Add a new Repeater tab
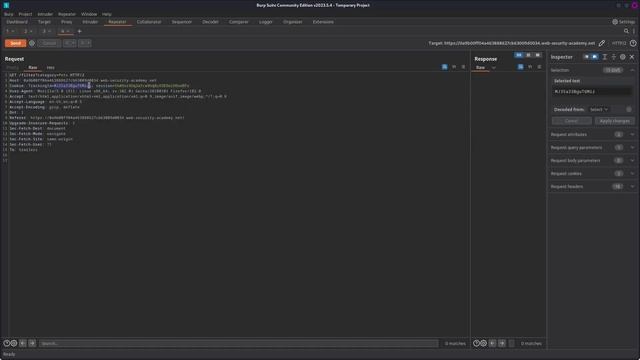 click(x=80, y=31)
